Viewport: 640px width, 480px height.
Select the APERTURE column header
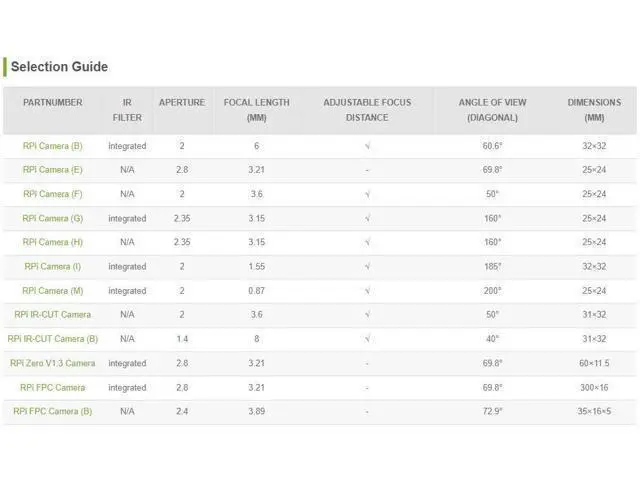(x=182, y=102)
